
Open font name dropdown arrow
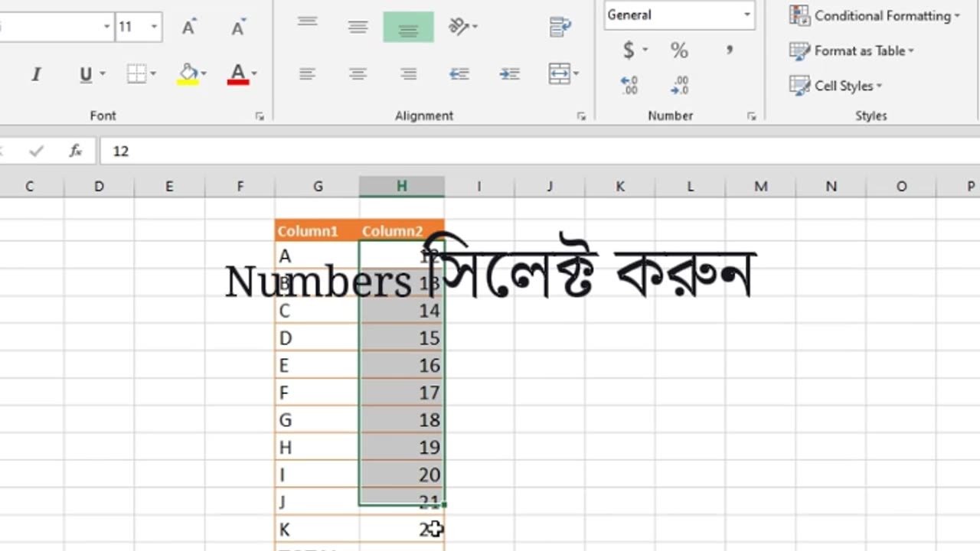[106, 28]
